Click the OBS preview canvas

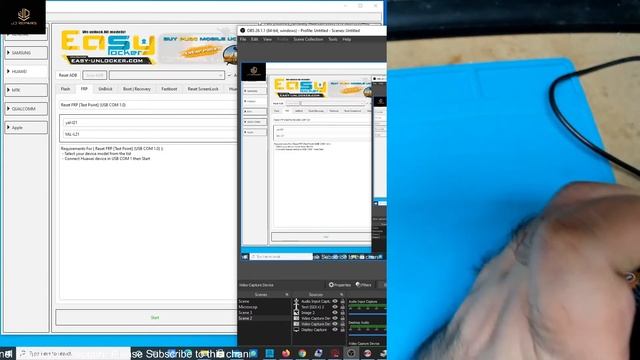coord(313,161)
